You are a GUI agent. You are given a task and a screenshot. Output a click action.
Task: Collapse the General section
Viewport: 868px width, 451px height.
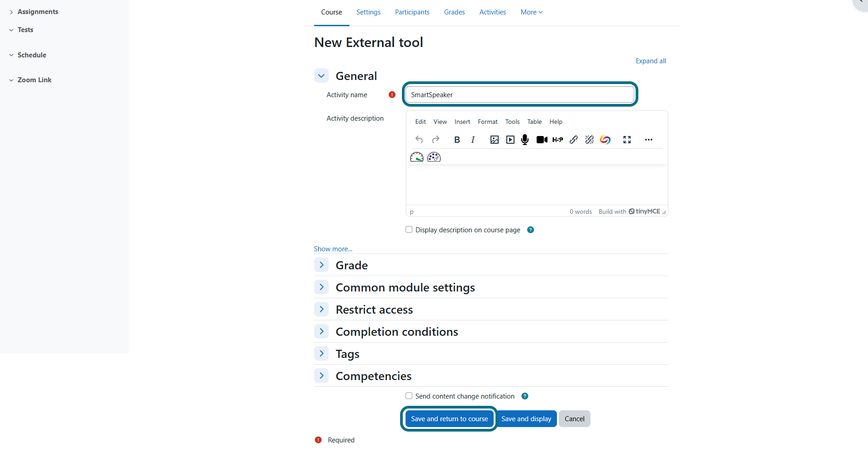pos(321,76)
